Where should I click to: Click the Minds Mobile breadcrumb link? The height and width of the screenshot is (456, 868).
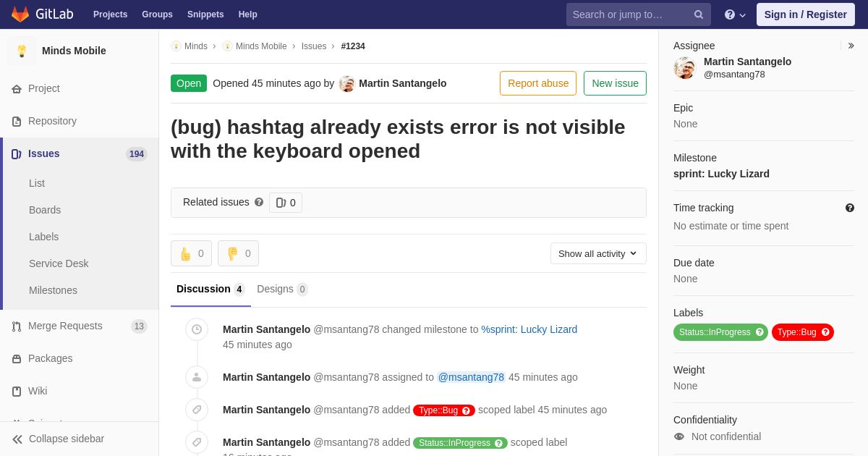[x=261, y=46]
